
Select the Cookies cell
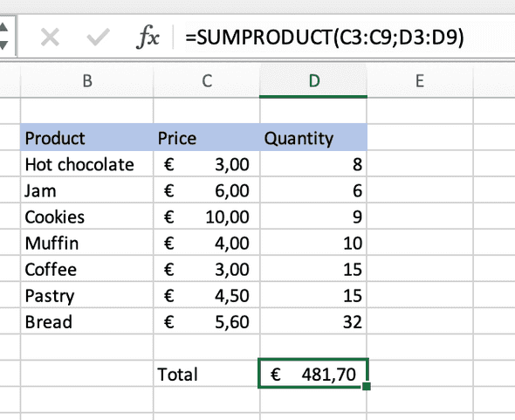(x=86, y=217)
